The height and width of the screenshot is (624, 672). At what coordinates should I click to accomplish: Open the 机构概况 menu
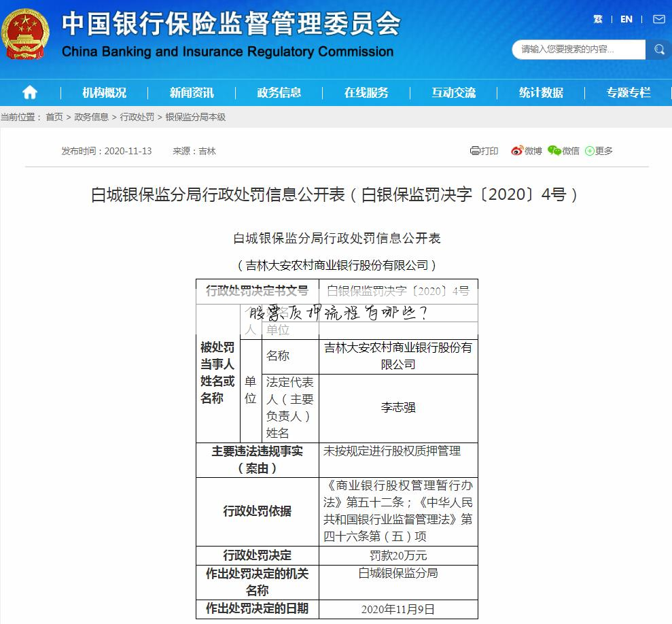pyautogui.click(x=104, y=92)
